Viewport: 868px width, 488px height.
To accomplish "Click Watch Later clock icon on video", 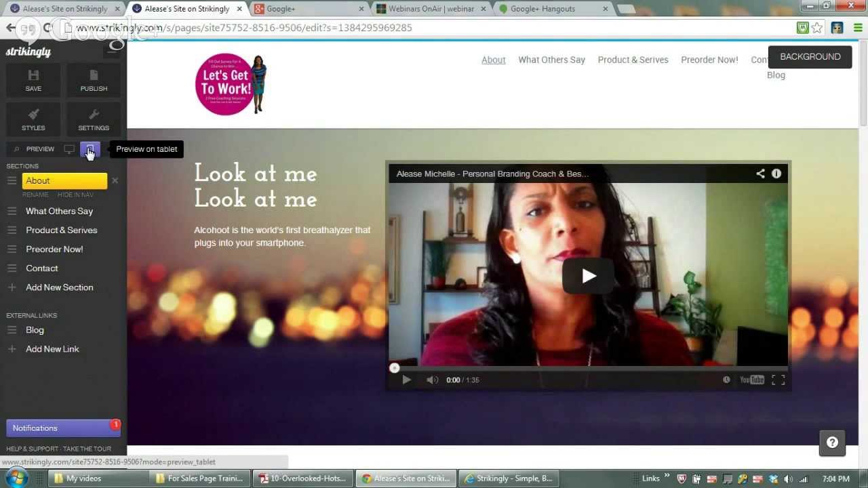I will pos(726,380).
